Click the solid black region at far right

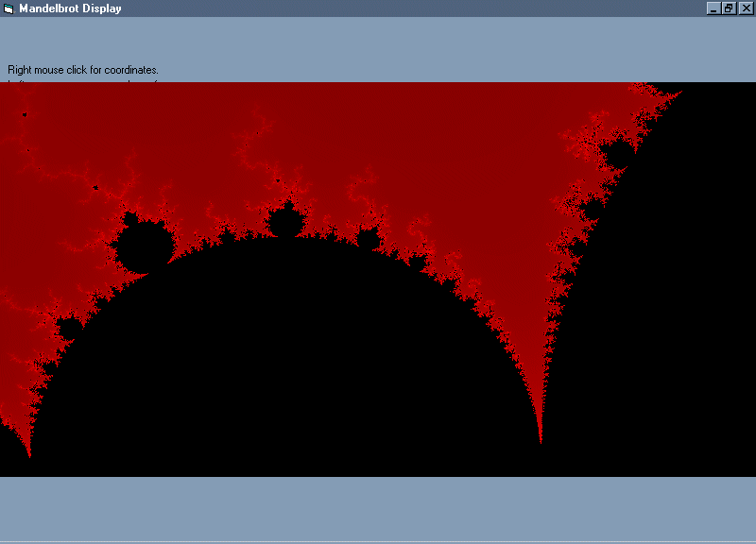click(680, 312)
